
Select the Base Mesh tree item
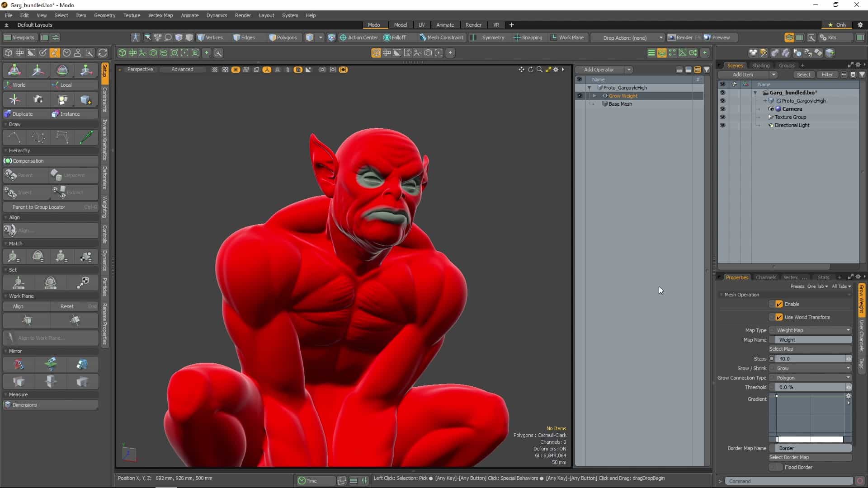click(x=620, y=103)
